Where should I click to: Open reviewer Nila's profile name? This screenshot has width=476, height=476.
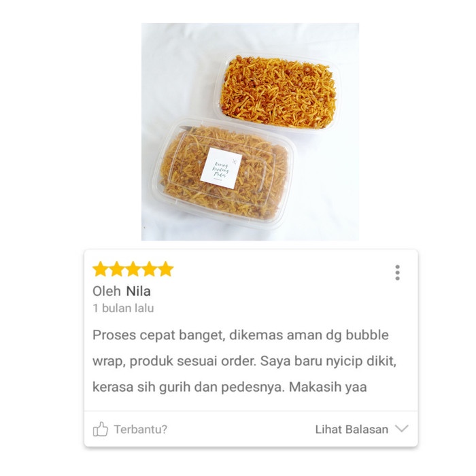point(139,291)
